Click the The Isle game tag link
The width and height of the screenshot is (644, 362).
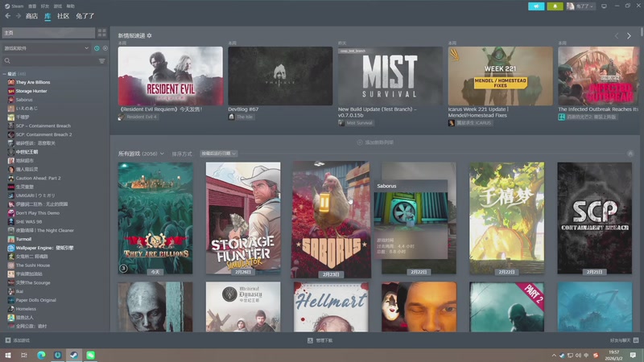coord(241,117)
